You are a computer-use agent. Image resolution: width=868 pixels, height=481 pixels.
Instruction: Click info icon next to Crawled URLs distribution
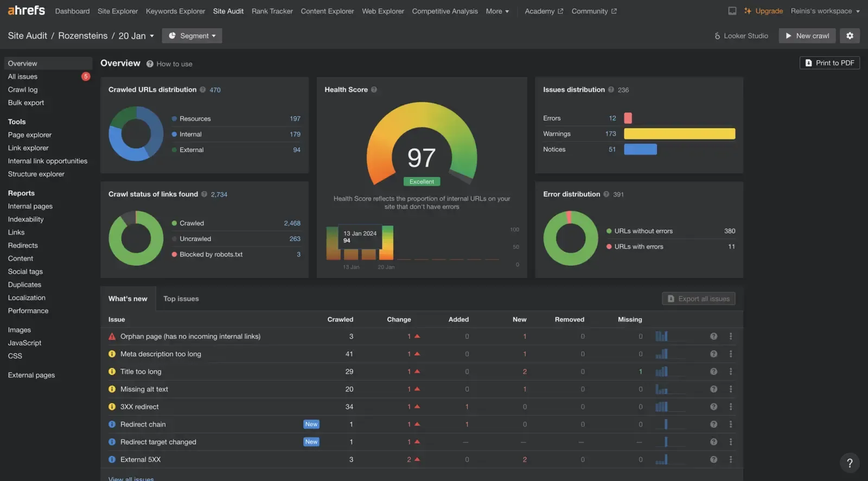point(202,90)
